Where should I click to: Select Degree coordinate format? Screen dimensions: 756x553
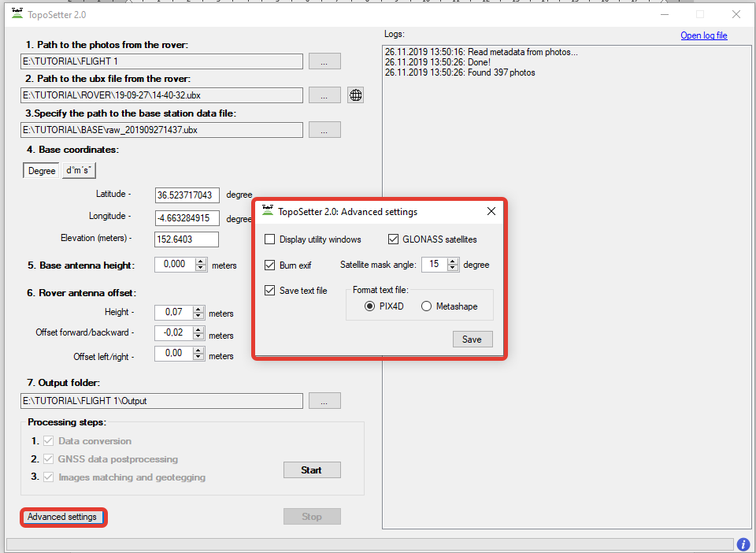coord(42,171)
